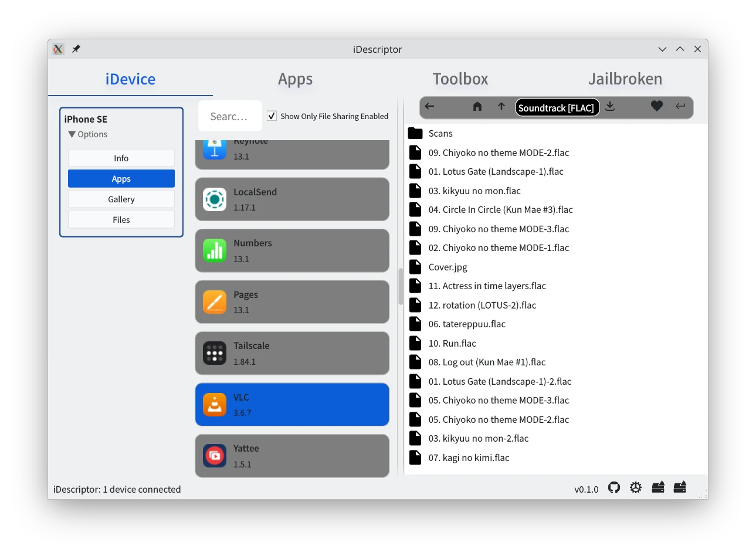Image resolution: width=756 pixels, height=556 pixels.
Task: Open settings via the gear icon
Action: point(636,488)
